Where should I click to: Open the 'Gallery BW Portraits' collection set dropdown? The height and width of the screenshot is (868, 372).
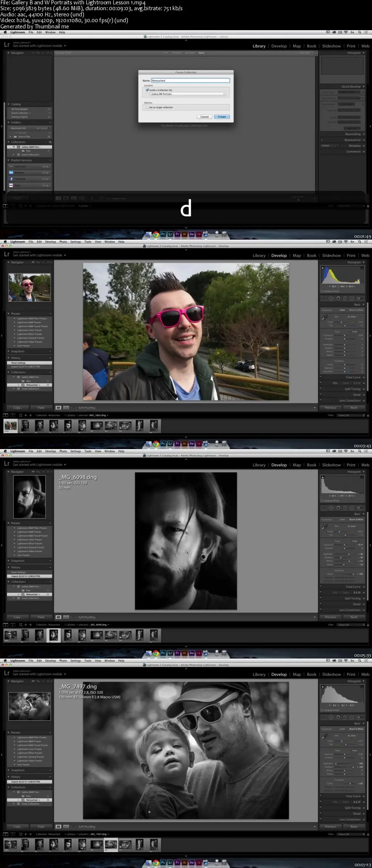(x=188, y=94)
